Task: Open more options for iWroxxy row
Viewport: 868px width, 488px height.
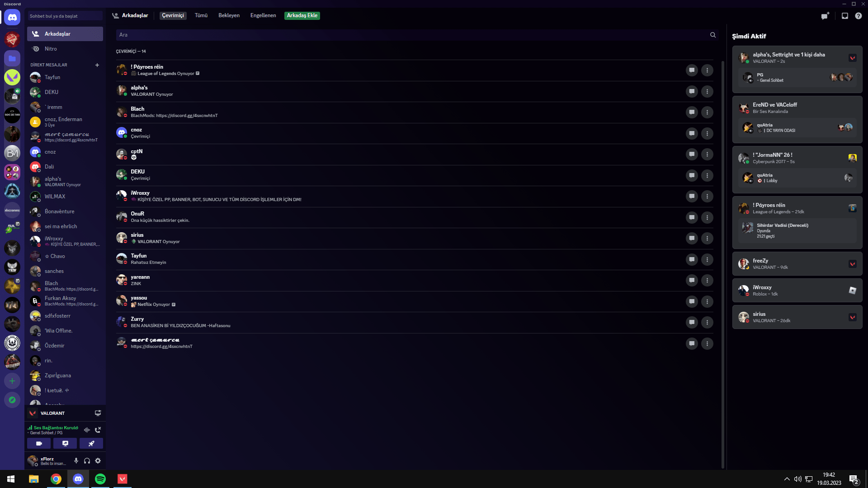Action: [x=707, y=196]
